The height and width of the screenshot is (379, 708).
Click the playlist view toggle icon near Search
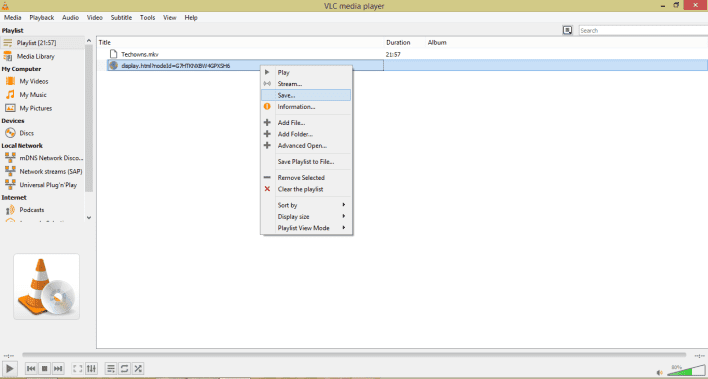click(568, 30)
